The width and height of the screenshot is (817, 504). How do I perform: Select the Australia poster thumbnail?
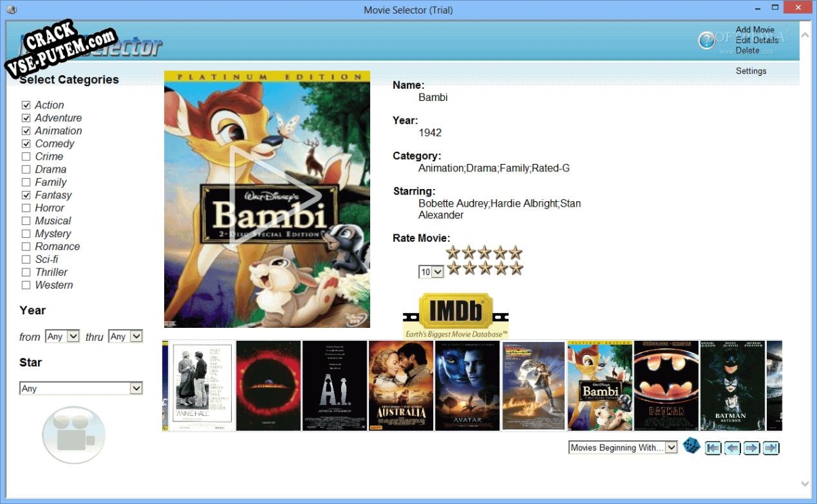(x=401, y=385)
